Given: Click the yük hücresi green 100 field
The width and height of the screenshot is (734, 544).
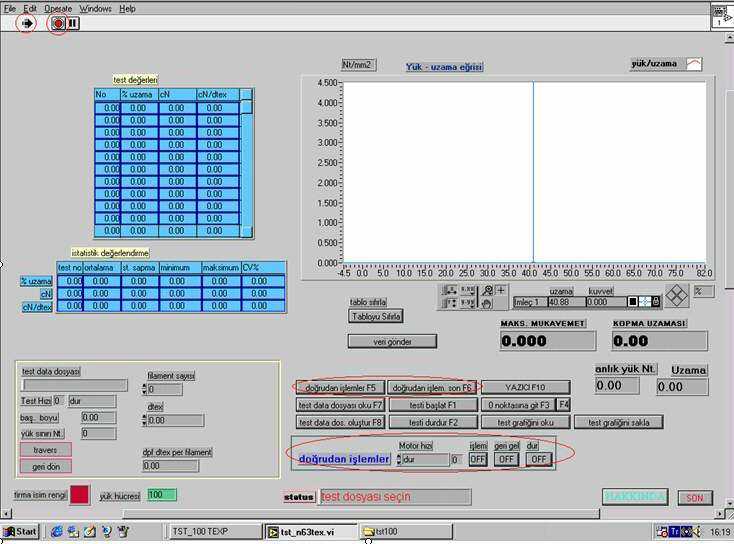Looking at the screenshot, I should (x=162, y=495).
